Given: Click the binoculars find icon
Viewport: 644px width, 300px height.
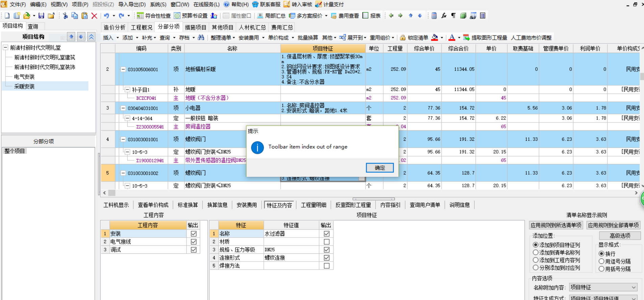Looking at the screenshot, I should point(201,37).
